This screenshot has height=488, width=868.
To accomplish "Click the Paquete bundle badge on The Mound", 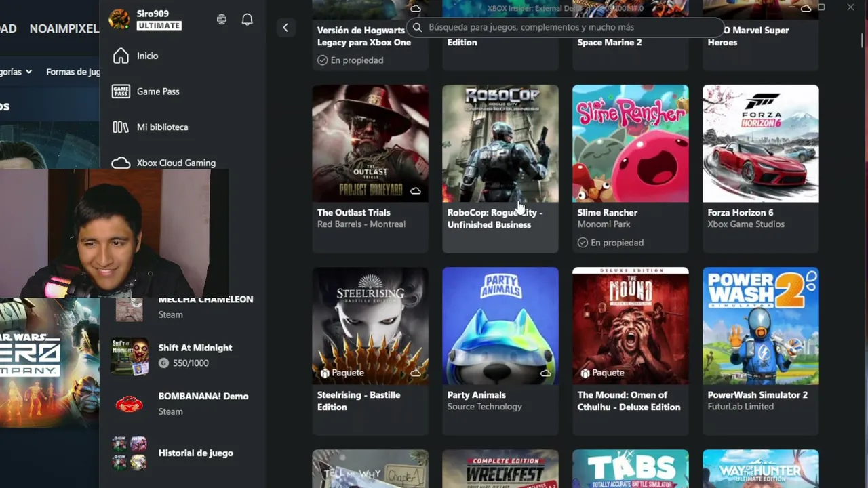I will (x=601, y=373).
